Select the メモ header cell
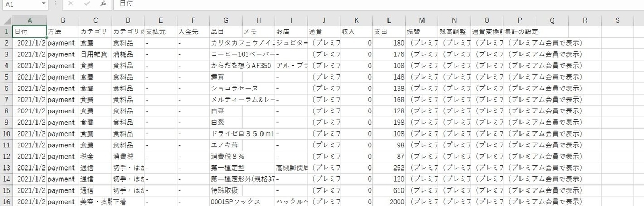The width and height of the screenshot is (644, 206). 259,31
